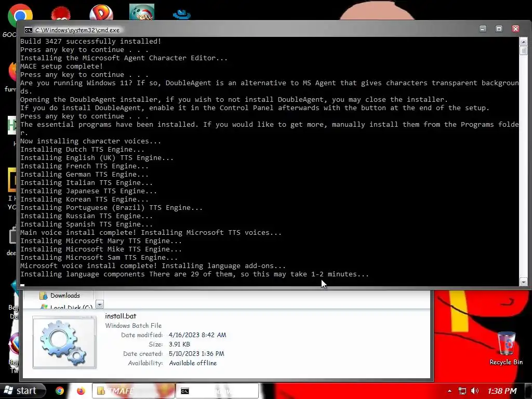532x399 pixels.
Task: Click the 'Windows Batch File' type label
Action: [x=134, y=325]
